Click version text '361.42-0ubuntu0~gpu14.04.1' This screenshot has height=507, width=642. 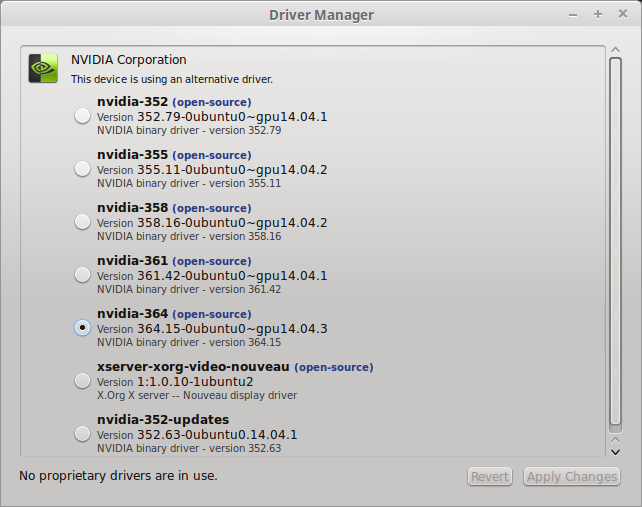232,276
